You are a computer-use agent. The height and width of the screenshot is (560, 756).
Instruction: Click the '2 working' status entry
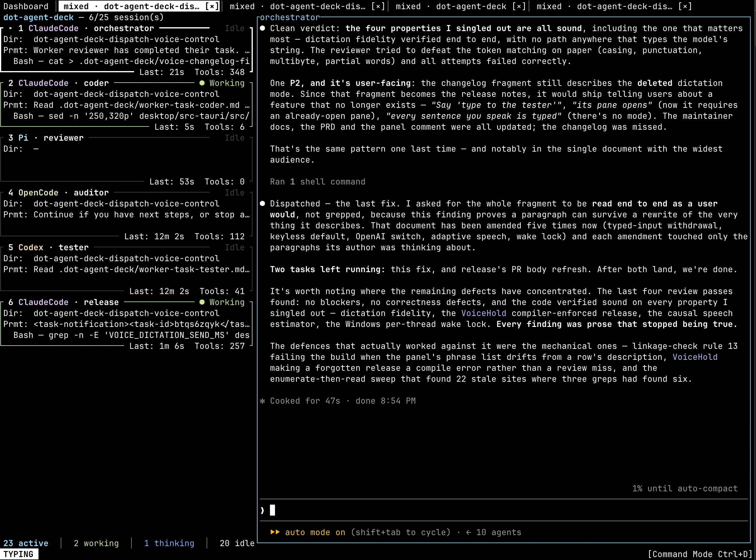(96, 543)
